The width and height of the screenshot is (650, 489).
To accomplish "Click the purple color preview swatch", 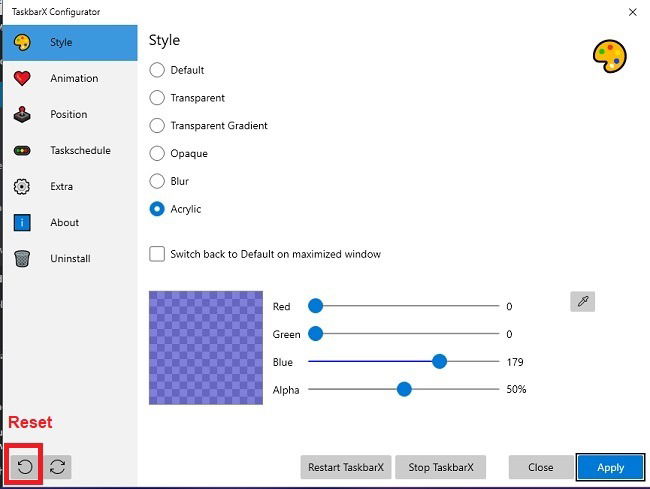I will coord(206,348).
